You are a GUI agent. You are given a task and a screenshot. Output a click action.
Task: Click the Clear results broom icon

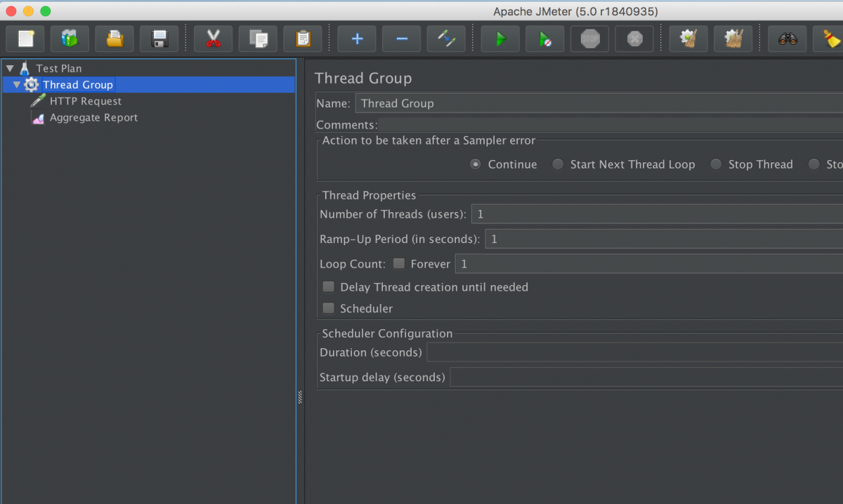pyautogui.click(x=688, y=39)
